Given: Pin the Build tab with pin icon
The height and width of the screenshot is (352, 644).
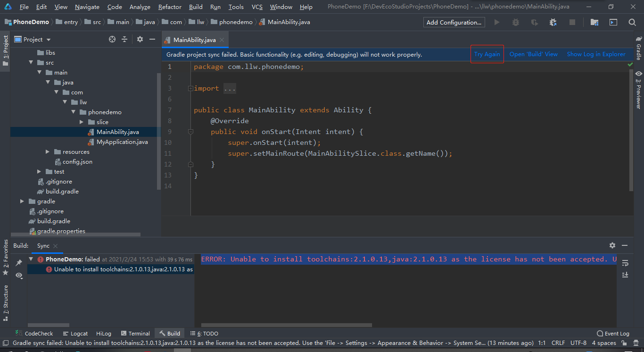Looking at the screenshot, I should click(19, 262).
